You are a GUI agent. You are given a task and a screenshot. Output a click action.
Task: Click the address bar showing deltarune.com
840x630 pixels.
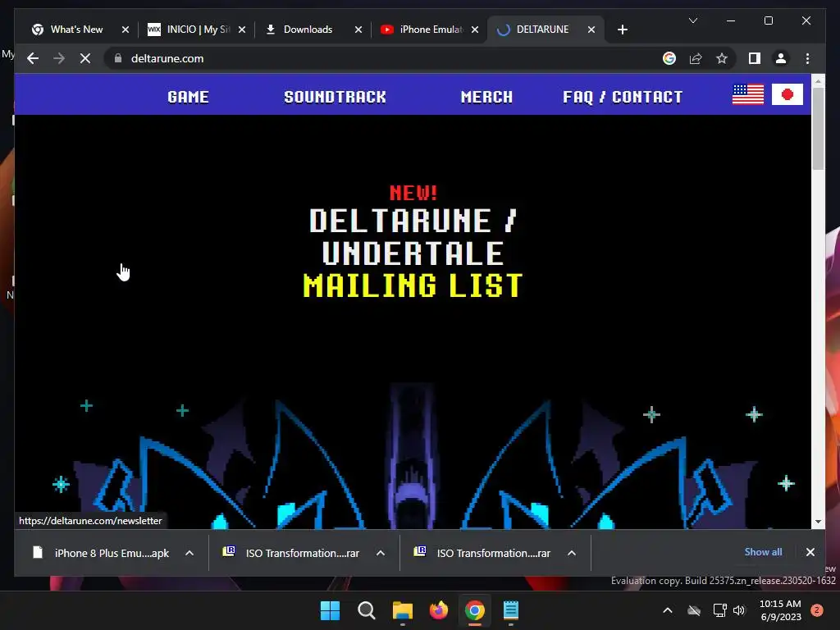386,58
